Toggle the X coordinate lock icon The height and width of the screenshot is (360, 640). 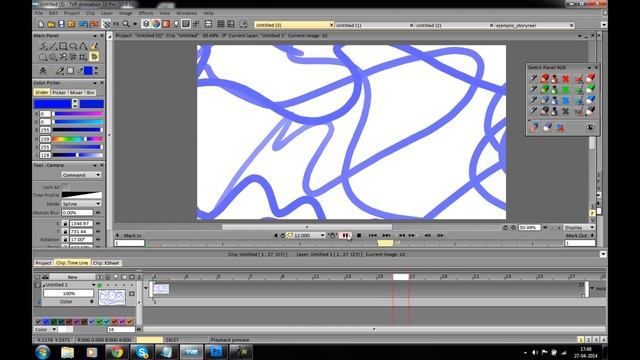click(65, 223)
